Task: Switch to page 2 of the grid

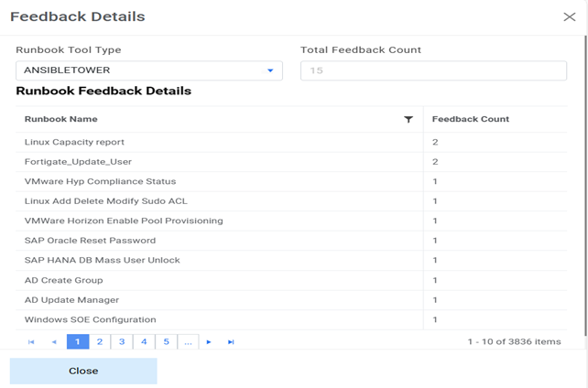Action: [x=100, y=342]
